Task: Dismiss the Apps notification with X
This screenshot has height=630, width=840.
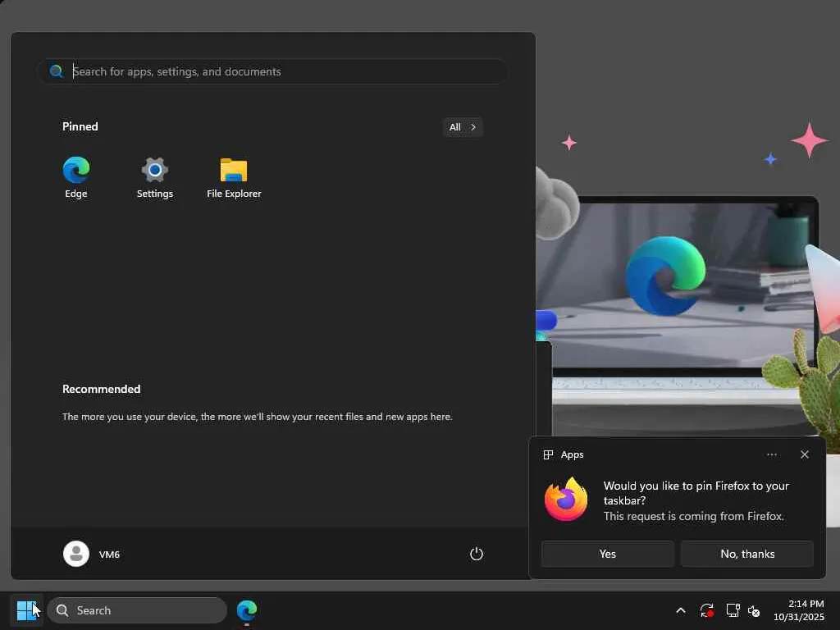Action: click(804, 454)
